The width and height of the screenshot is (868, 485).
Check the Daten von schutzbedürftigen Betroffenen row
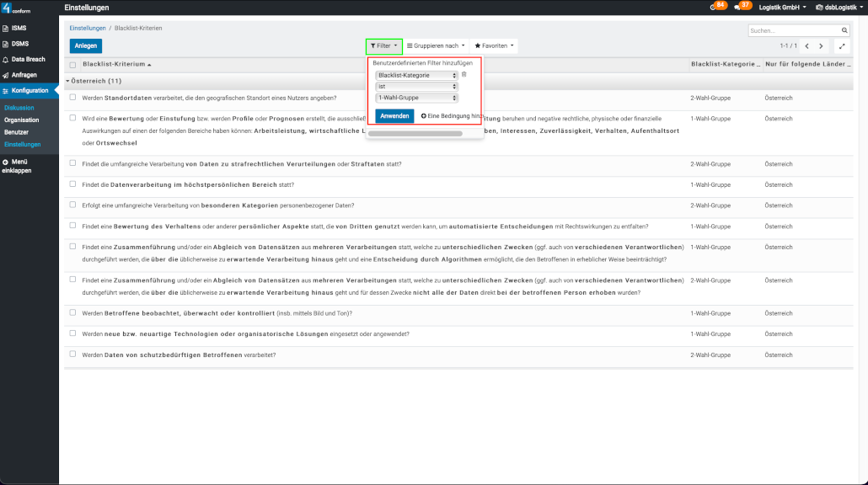point(73,354)
